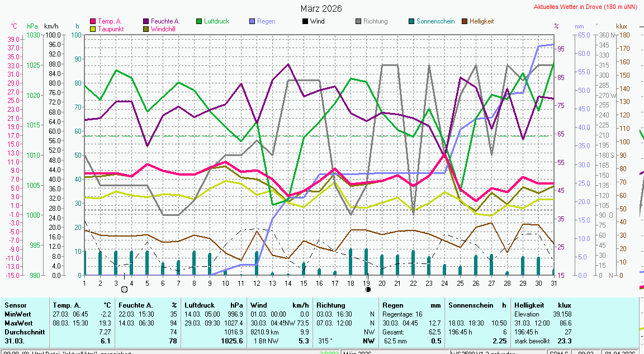Viewport: 644px width, 354px height.
Task: Click the MaxWert row label
Action: coord(18,323)
